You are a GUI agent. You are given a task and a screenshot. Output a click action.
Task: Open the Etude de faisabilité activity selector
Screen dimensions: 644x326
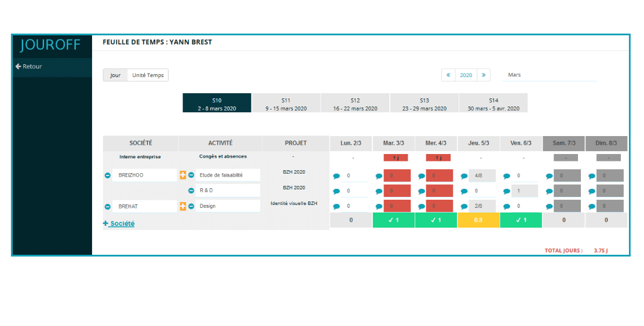(228, 175)
